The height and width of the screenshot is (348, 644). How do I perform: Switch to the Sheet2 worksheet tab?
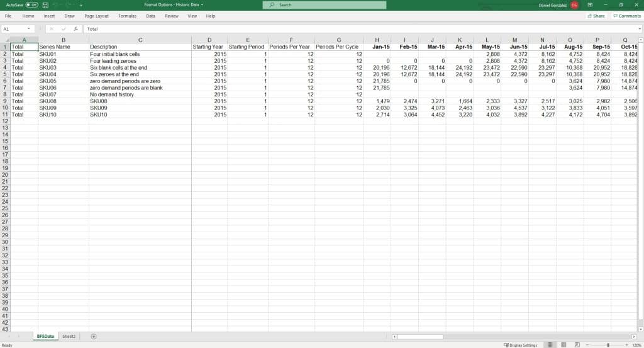[x=69, y=337]
